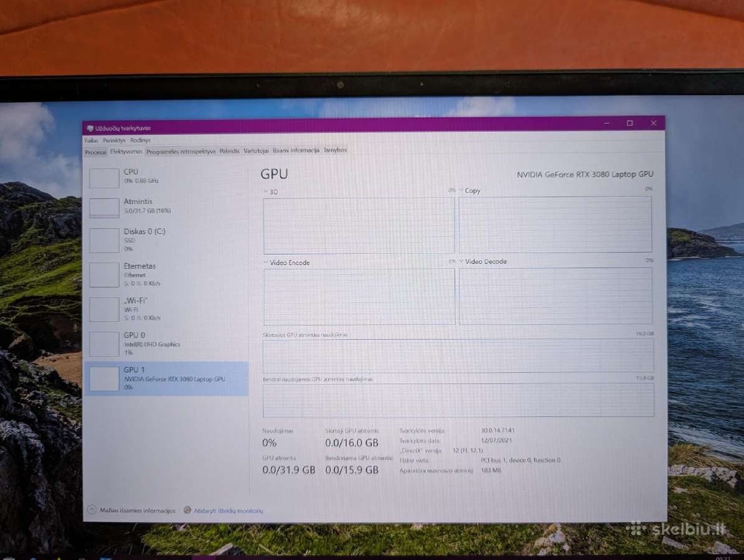Open the Išsami informacija tab
744x560 pixels.
296,151
